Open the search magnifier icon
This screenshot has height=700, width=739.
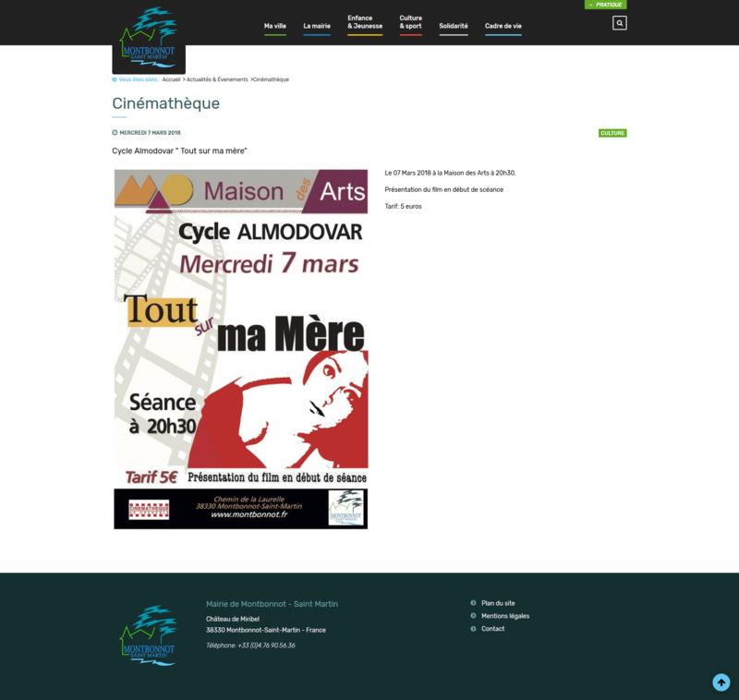pyautogui.click(x=619, y=22)
